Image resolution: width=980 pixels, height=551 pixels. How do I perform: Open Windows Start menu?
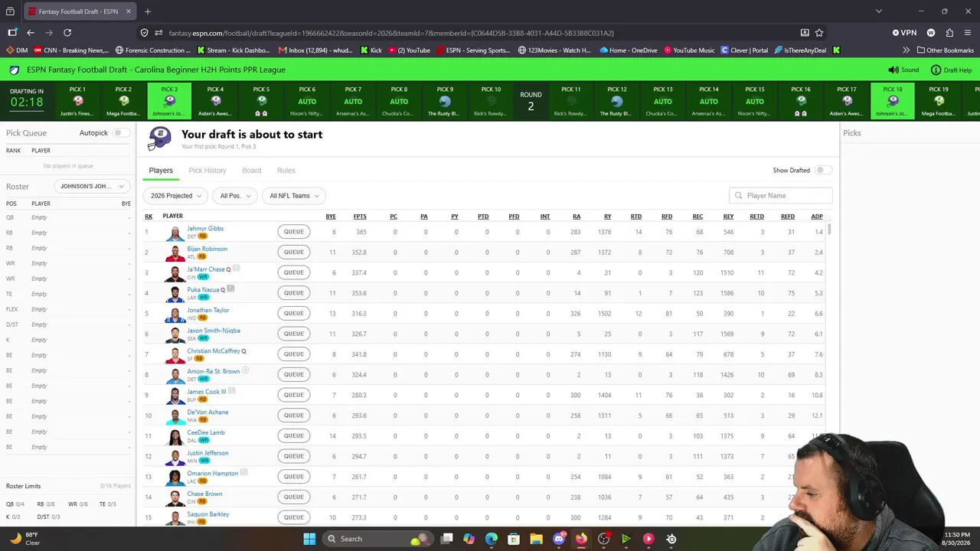click(309, 539)
